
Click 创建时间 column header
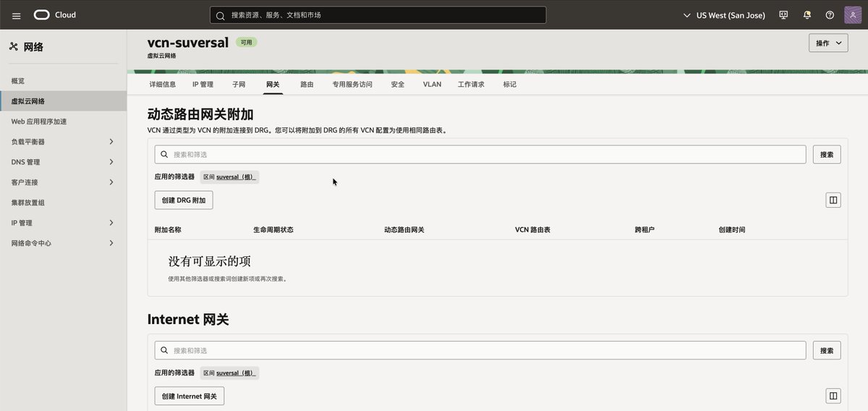click(732, 229)
